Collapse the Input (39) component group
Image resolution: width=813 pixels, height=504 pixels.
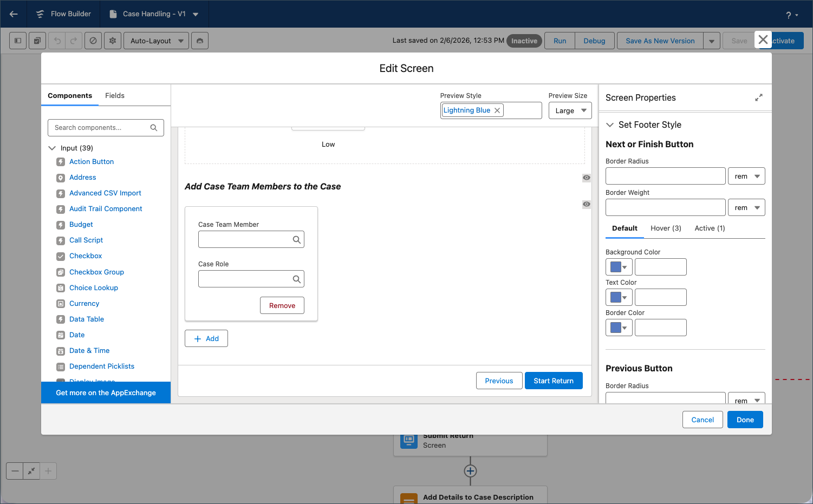(52, 148)
